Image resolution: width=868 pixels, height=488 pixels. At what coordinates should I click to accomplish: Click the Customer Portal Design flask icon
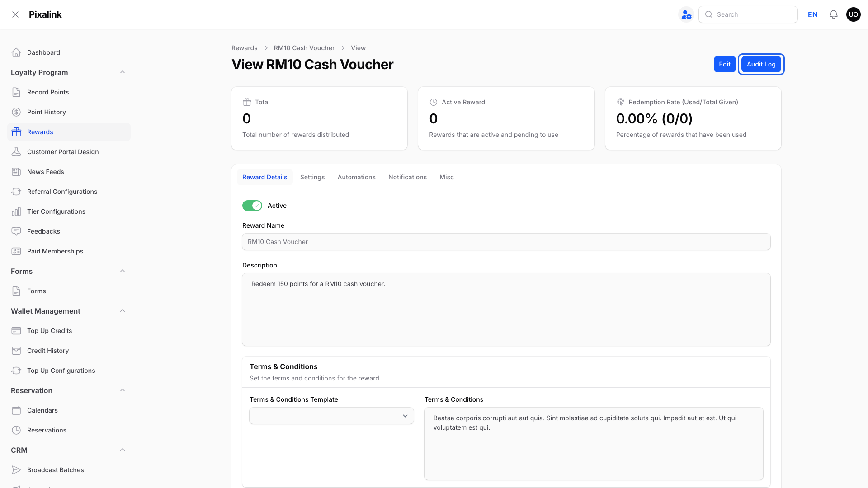(16, 152)
